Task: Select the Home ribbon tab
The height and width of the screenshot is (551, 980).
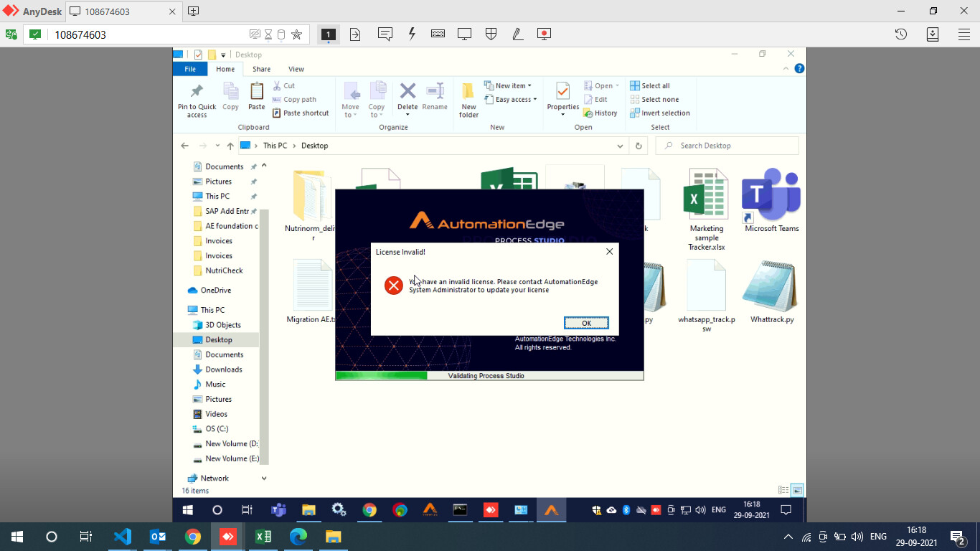Action: pos(225,69)
